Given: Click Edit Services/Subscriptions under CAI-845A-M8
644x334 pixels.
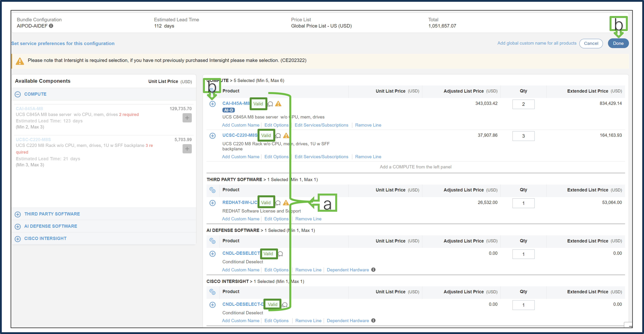Looking at the screenshot, I should point(321,125).
